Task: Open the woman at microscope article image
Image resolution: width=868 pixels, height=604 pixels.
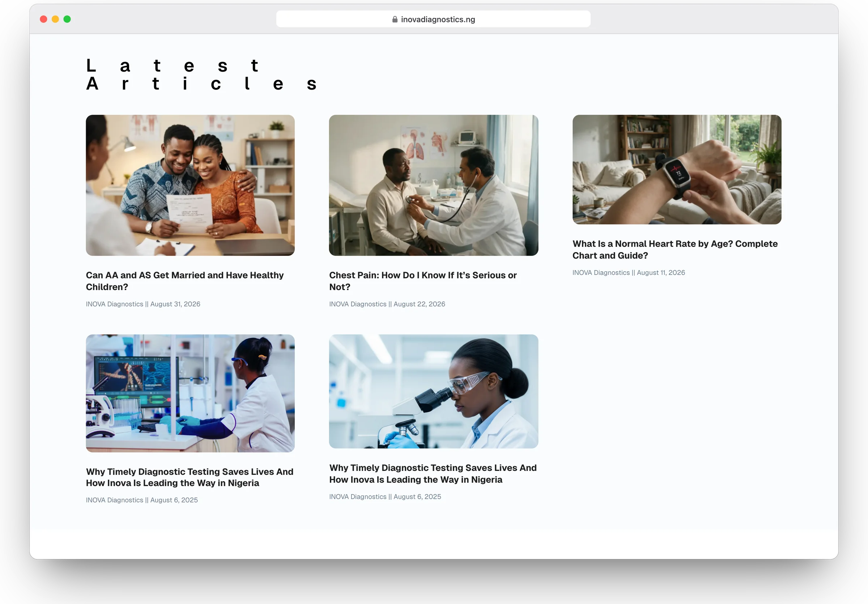Action: click(434, 391)
